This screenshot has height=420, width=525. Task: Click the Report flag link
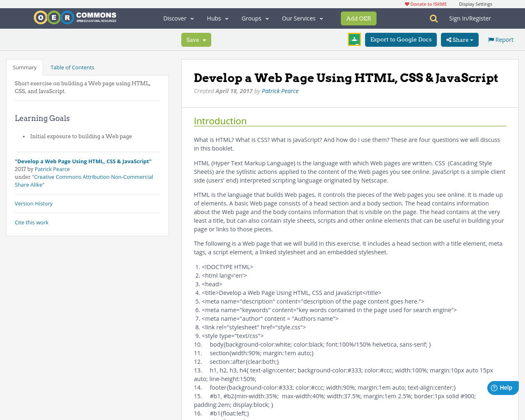[500, 40]
